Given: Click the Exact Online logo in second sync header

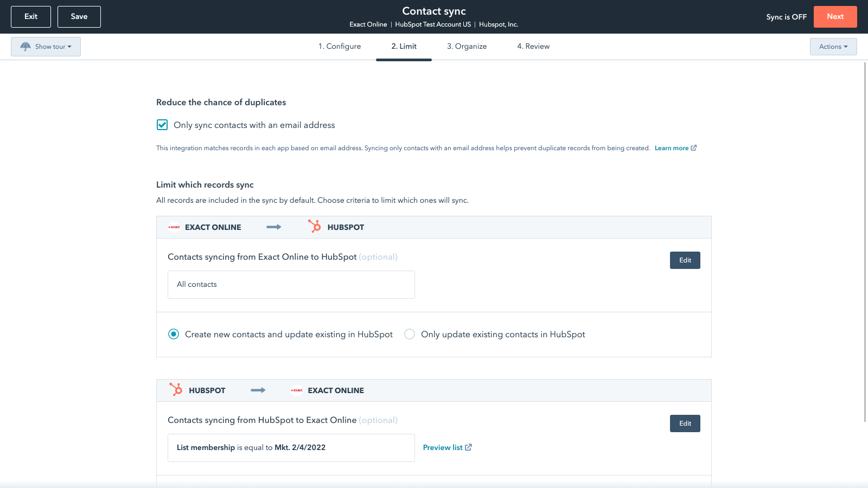Looking at the screenshot, I should coord(297,390).
